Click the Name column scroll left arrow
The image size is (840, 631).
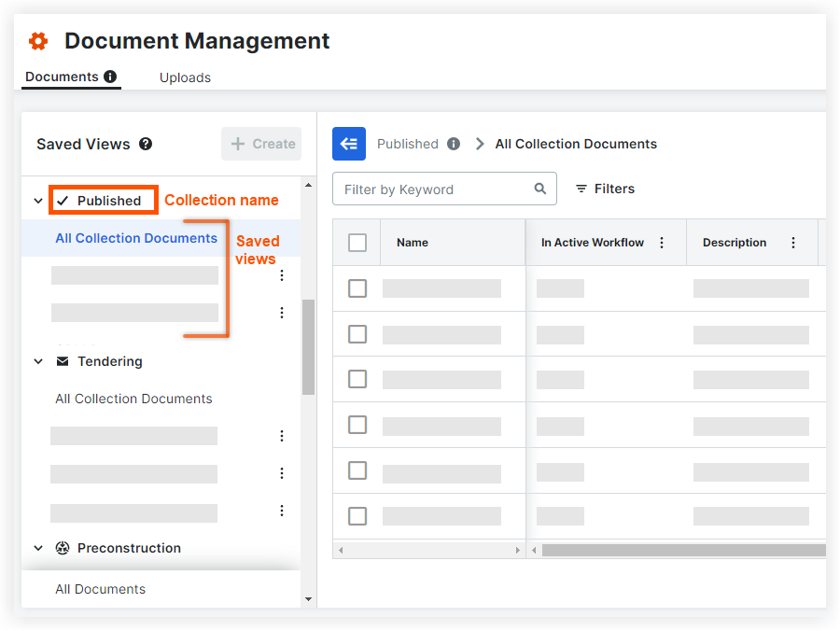pyautogui.click(x=341, y=550)
